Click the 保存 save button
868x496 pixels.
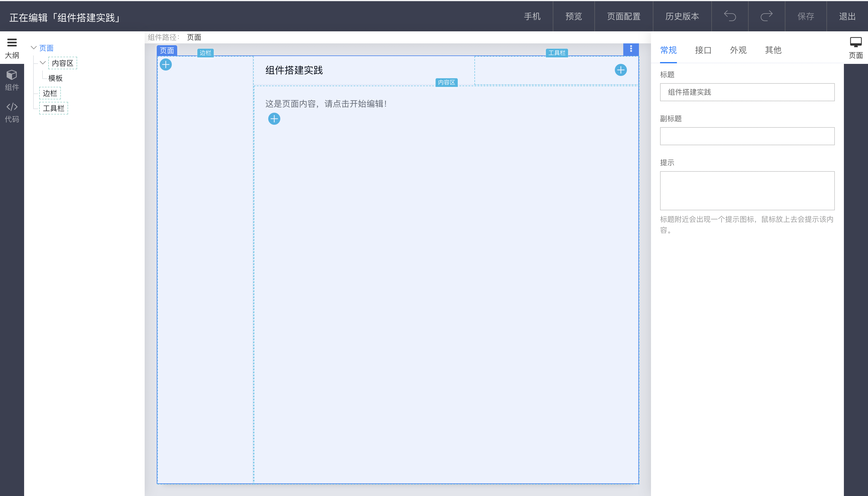[806, 16]
